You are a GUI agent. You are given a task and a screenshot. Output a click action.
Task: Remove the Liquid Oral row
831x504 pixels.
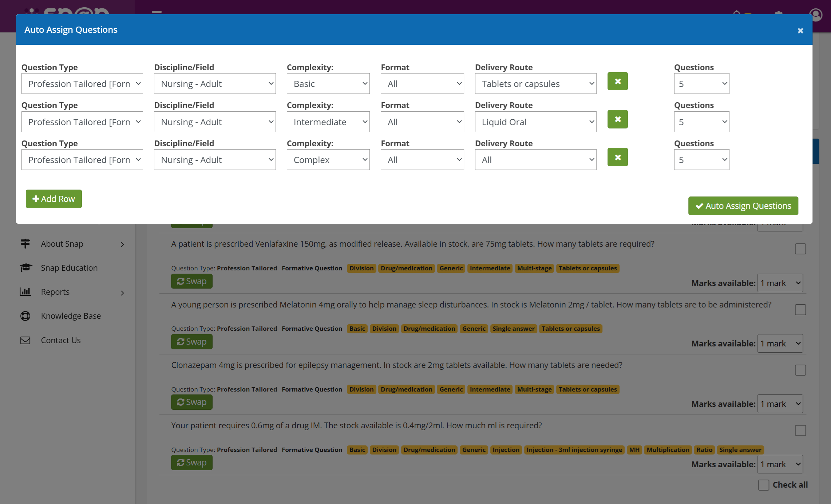(x=617, y=119)
